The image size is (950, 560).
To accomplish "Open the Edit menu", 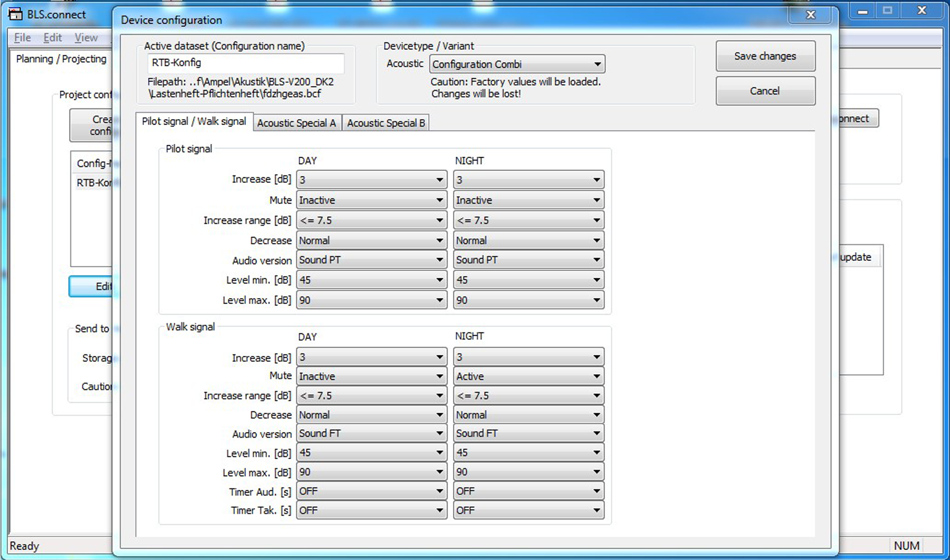I will [x=52, y=38].
